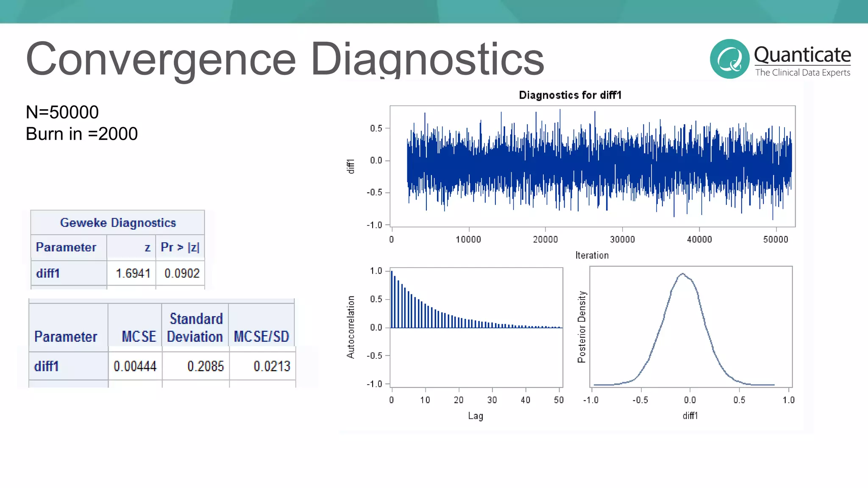Select the N=50000 text line
This screenshot has width=868, height=488.
tap(62, 112)
